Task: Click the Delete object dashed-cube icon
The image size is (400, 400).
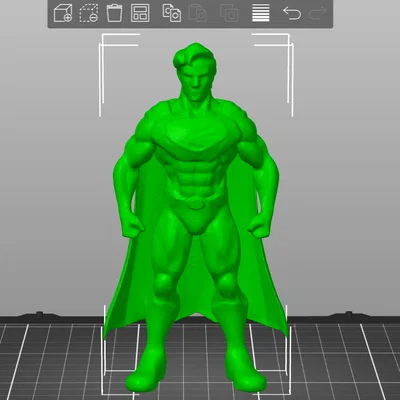Action: 89,13
